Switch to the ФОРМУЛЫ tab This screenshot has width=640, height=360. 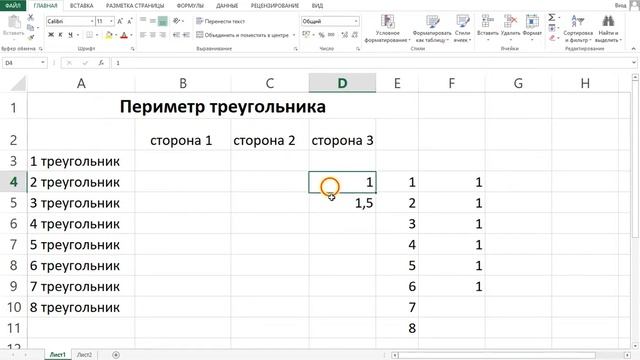[190, 6]
